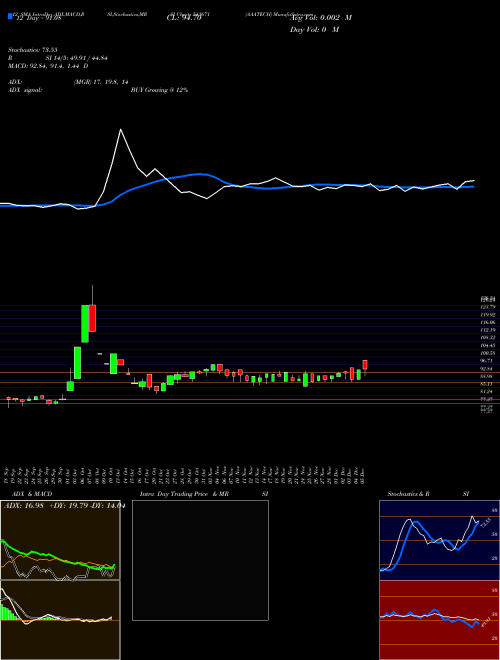Open the blue Stochastics chart panel
Screen dimensions: 500x660
[439, 540]
